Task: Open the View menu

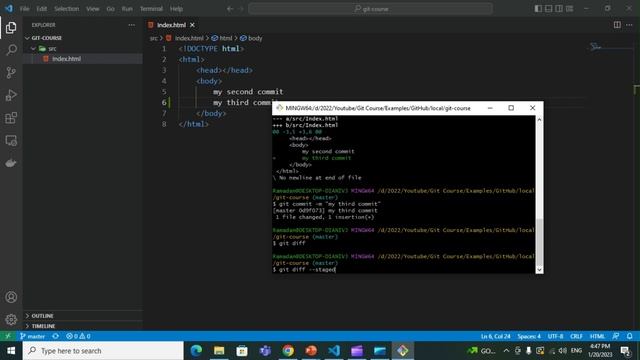Action: point(93,9)
